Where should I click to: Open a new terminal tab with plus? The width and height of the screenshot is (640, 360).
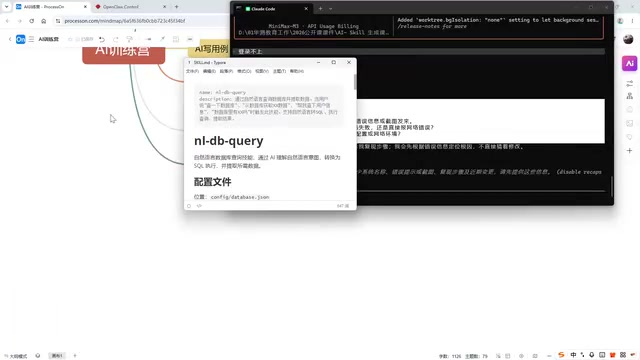tap(320, 9)
